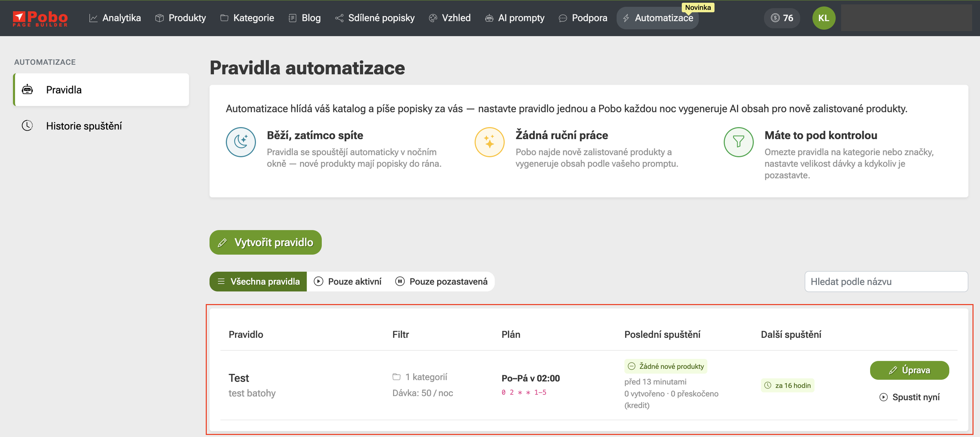Viewport: 980px width, 437px height.
Task: Click the clock icon beside Historie spuštění
Action: coord(27,126)
